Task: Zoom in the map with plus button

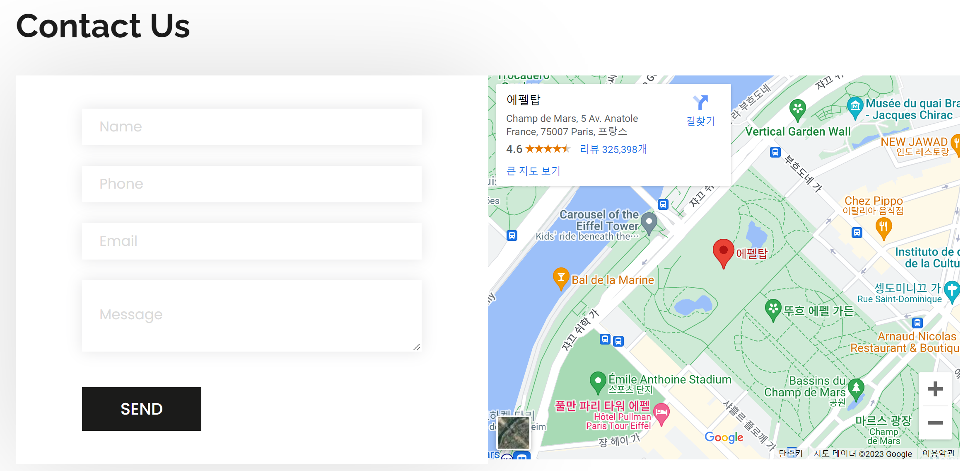Action: [x=935, y=389]
